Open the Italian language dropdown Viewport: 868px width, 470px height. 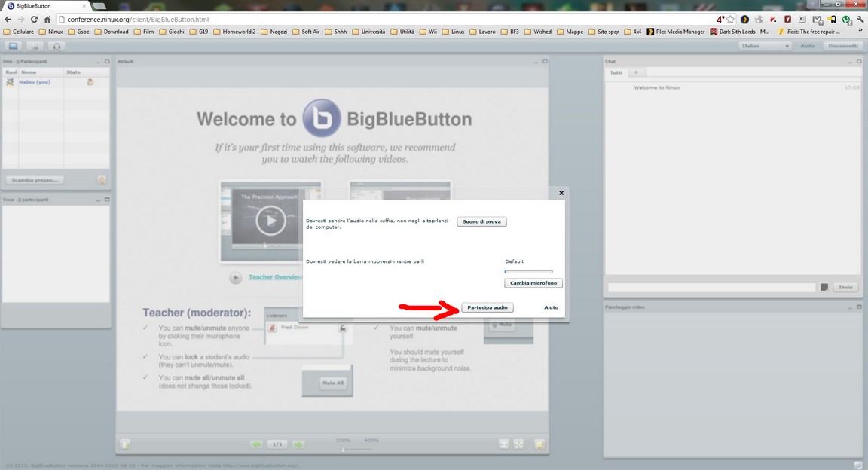click(765, 46)
